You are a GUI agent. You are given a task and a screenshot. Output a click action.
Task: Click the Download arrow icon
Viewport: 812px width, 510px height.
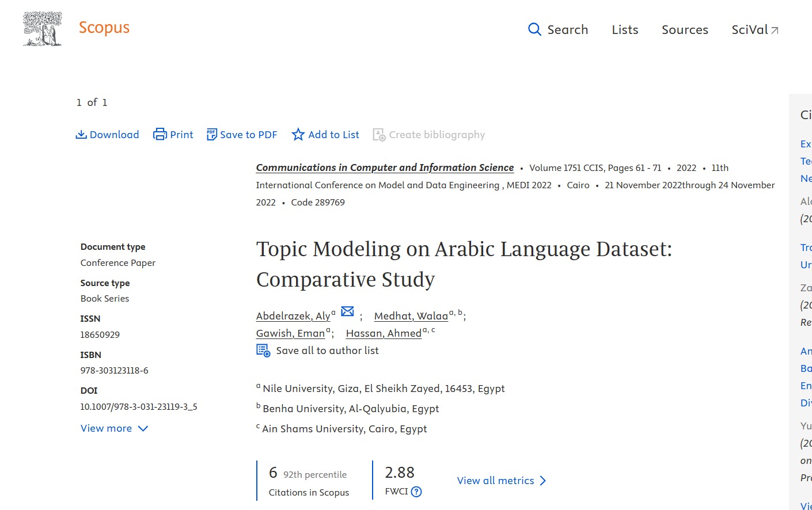point(81,135)
